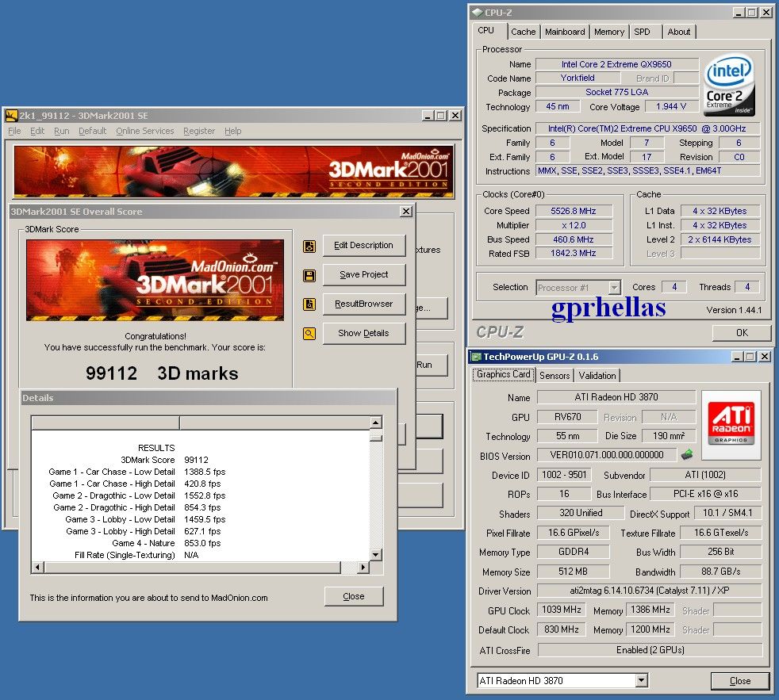Select the Graphics Card tab in GPU-Z
Image resolution: width=779 pixels, height=700 pixels.
503,374
